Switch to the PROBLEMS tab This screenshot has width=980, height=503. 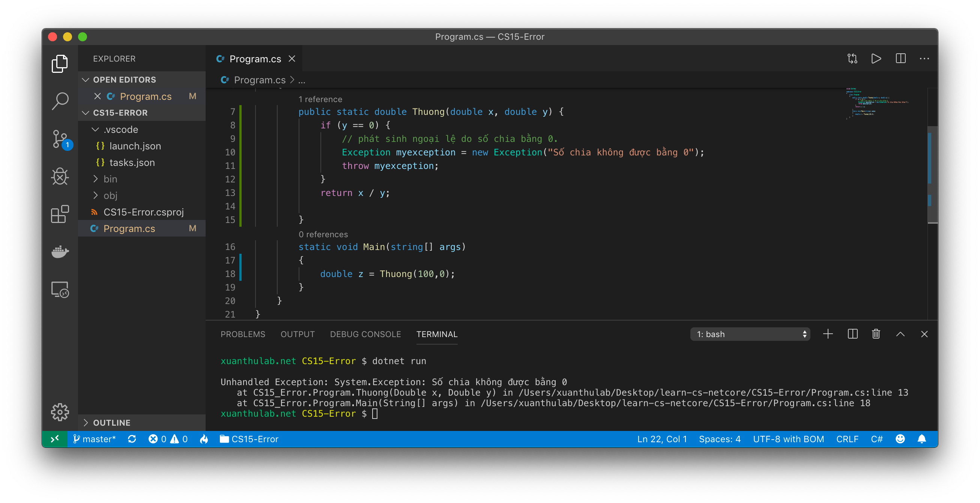pyautogui.click(x=243, y=334)
